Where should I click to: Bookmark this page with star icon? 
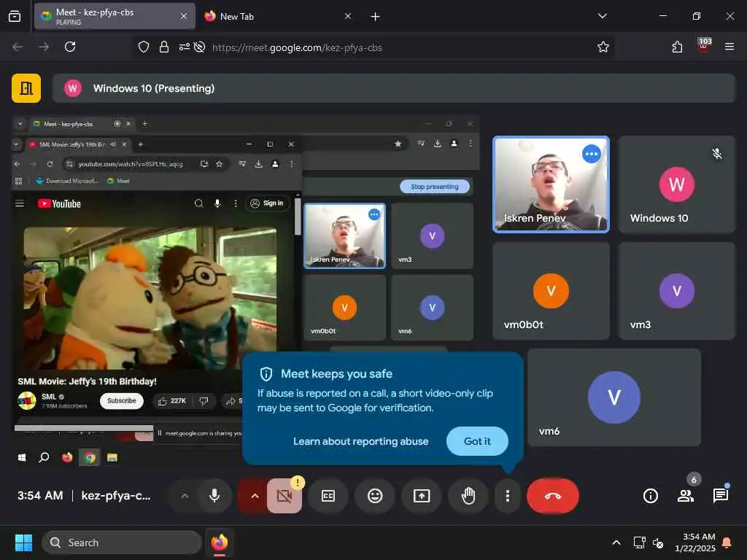pos(603,47)
